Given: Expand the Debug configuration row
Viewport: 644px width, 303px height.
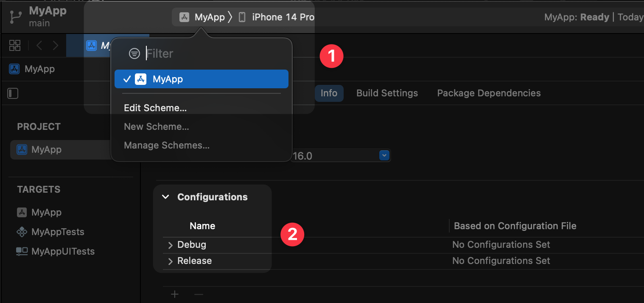Looking at the screenshot, I should (171, 245).
